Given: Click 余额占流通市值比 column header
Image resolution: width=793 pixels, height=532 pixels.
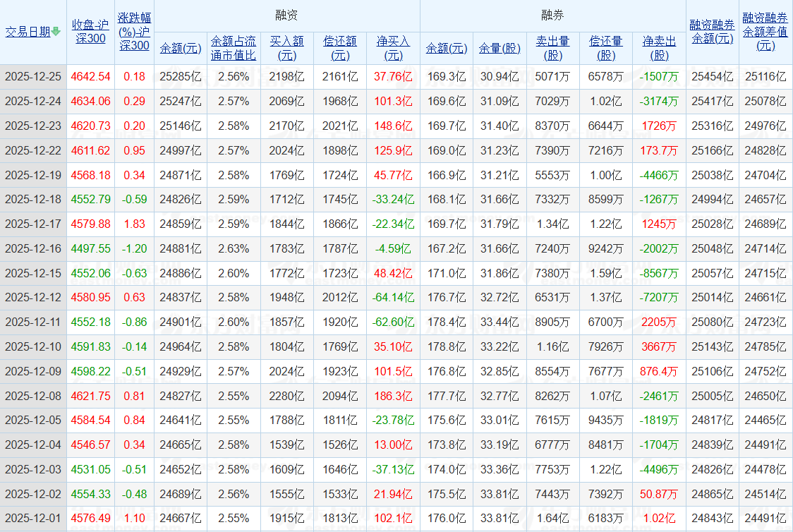Looking at the screenshot, I should (234, 48).
